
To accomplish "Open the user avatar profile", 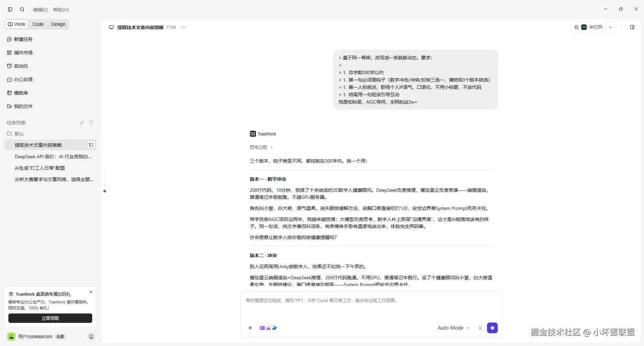I will coord(11,337).
